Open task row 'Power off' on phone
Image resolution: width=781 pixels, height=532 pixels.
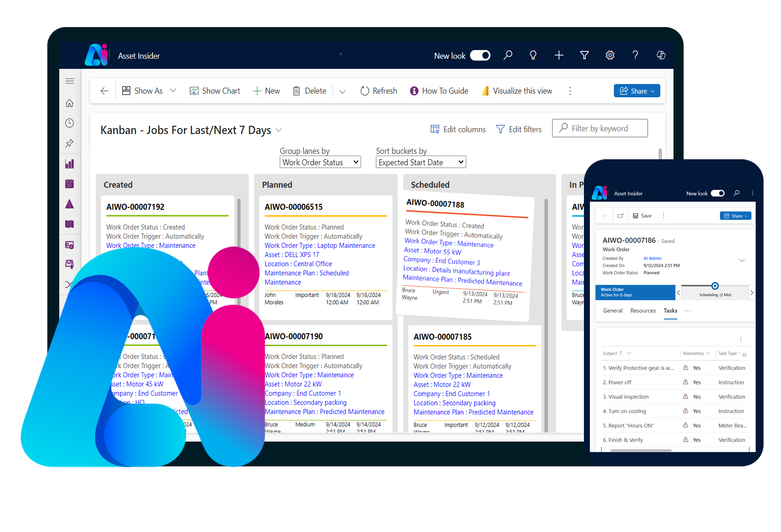(x=675, y=382)
